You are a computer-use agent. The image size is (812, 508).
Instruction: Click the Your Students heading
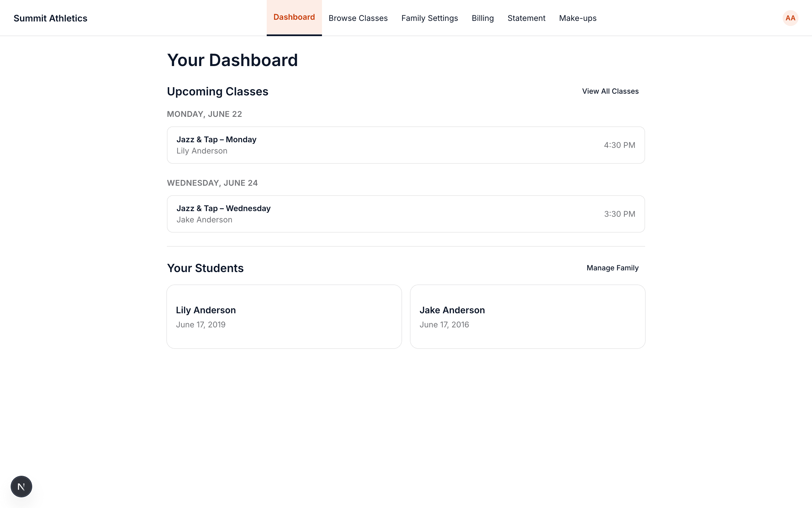(x=205, y=268)
